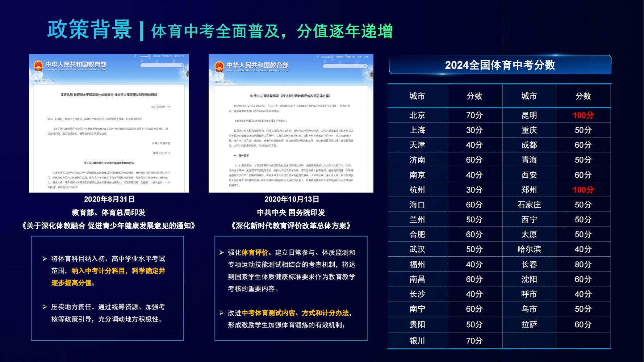
Task: Select the 杭州 city cell
Action: pyautogui.click(x=417, y=190)
